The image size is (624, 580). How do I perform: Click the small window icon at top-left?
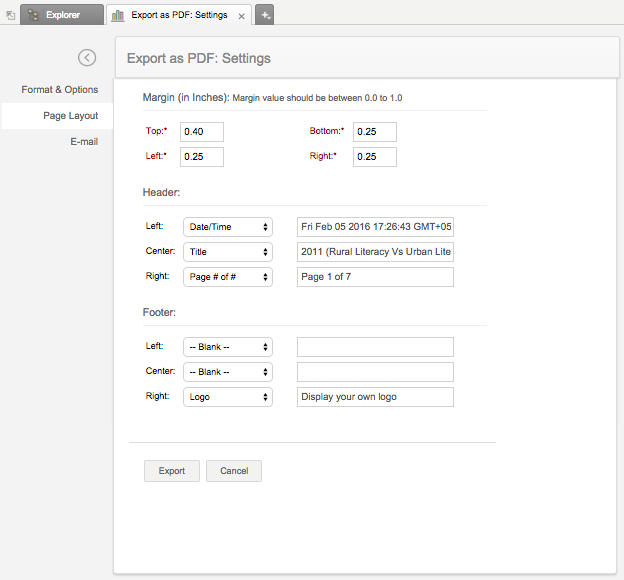9,16
